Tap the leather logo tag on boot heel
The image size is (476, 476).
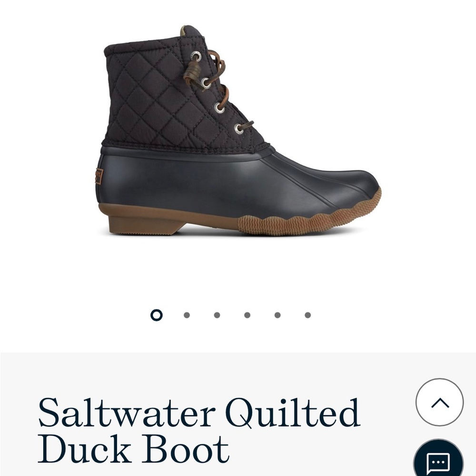click(x=99, y=176)
